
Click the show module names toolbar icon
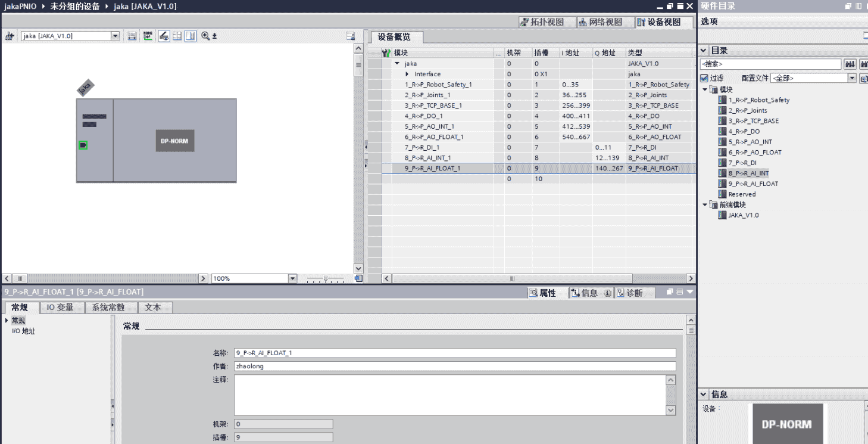(148, 36)
